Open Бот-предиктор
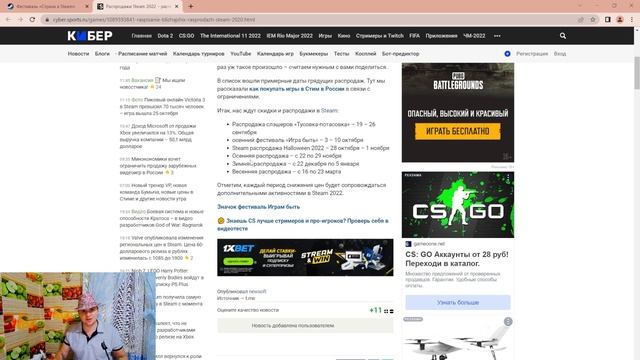640x360 pixels. tap(400, 53)
